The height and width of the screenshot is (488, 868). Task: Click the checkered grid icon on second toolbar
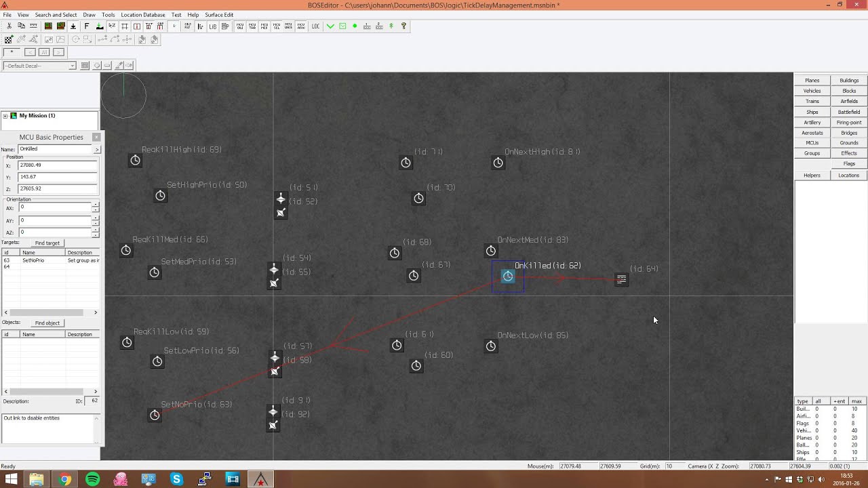coord(9,40)
